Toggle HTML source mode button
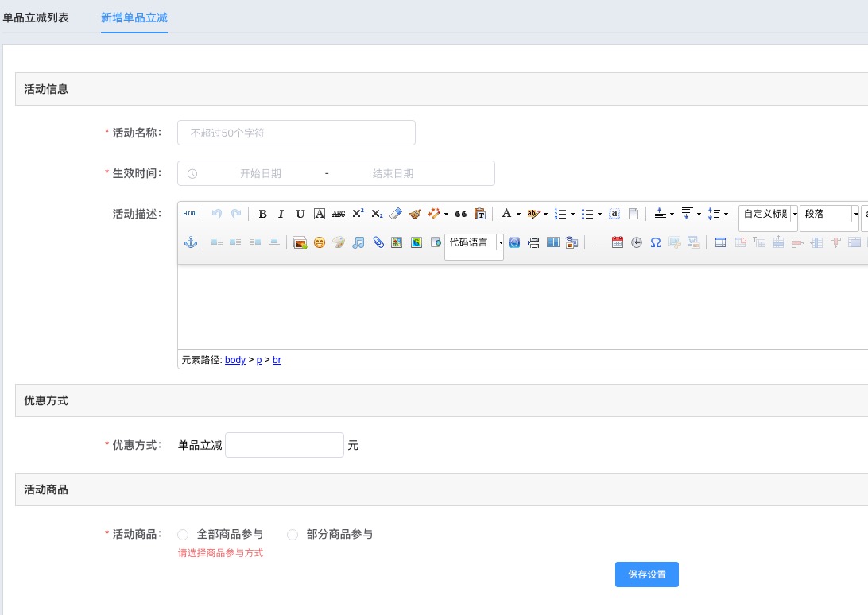868x615 pixels. coord(191,214)
